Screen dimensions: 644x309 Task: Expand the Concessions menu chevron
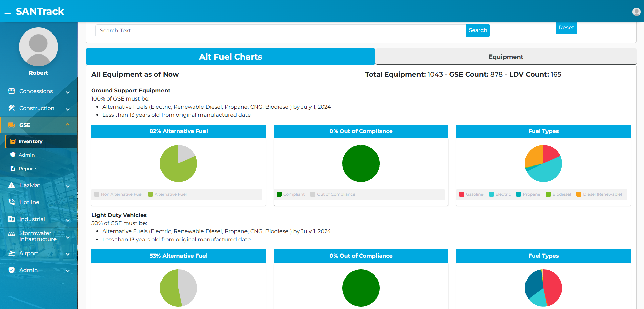tap(68, 92)
